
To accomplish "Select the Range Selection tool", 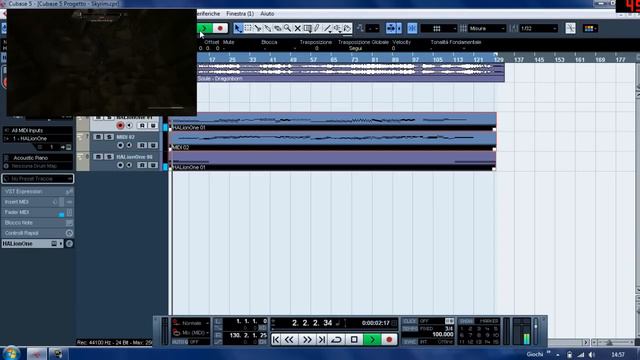I will click(248, 28).
